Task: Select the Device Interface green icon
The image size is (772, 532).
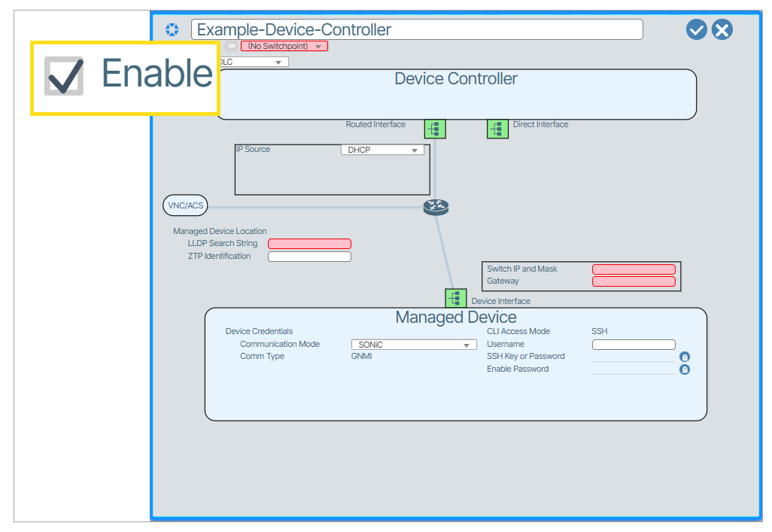Action: [456, 299]
